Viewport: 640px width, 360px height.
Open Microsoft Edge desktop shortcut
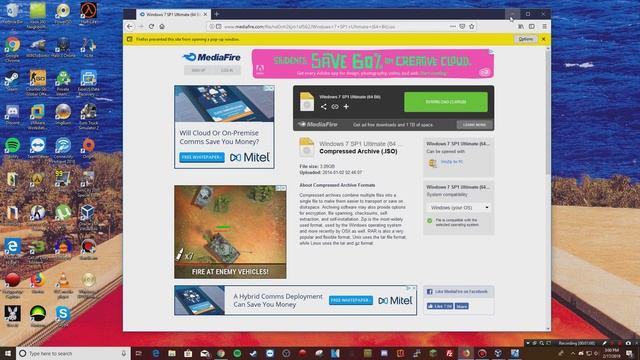point(12,249)
